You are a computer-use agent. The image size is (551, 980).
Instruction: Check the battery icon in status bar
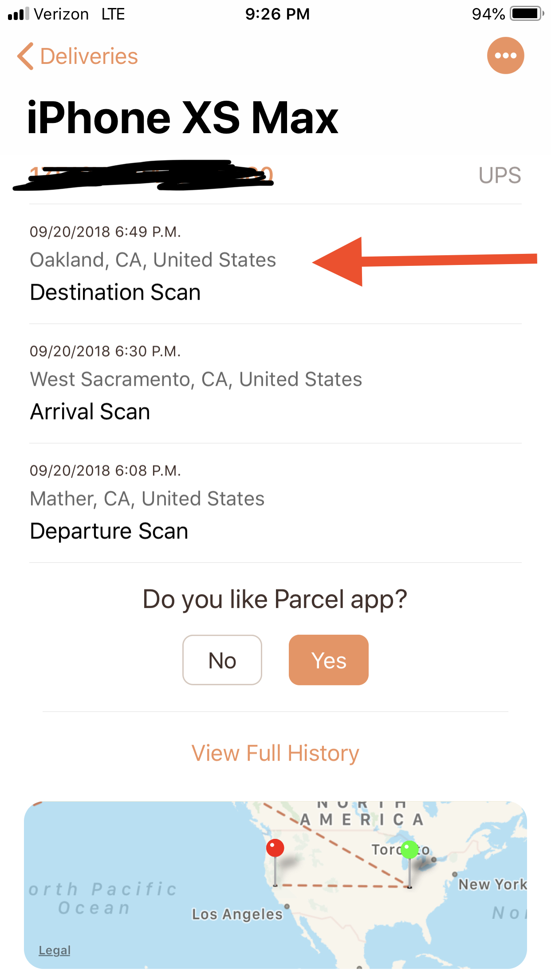pos(527,14)
